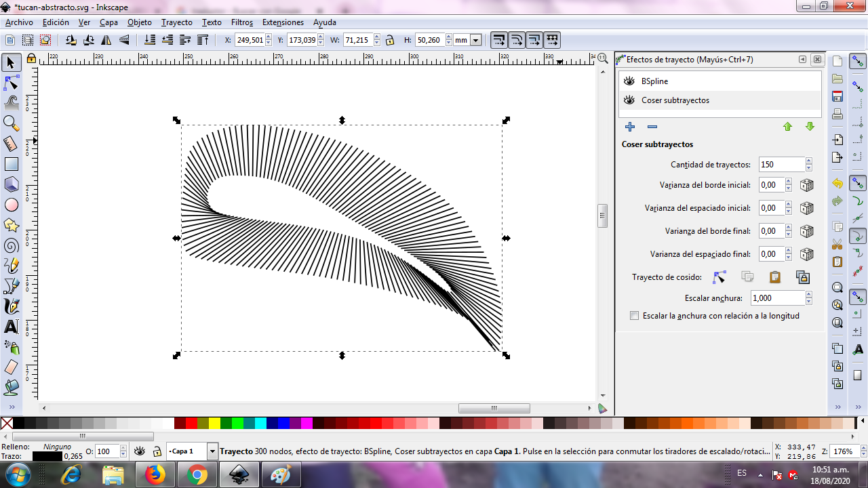Toggle move gradients with objects
This screenshot has width=868, height=488.
coord(534,40)
